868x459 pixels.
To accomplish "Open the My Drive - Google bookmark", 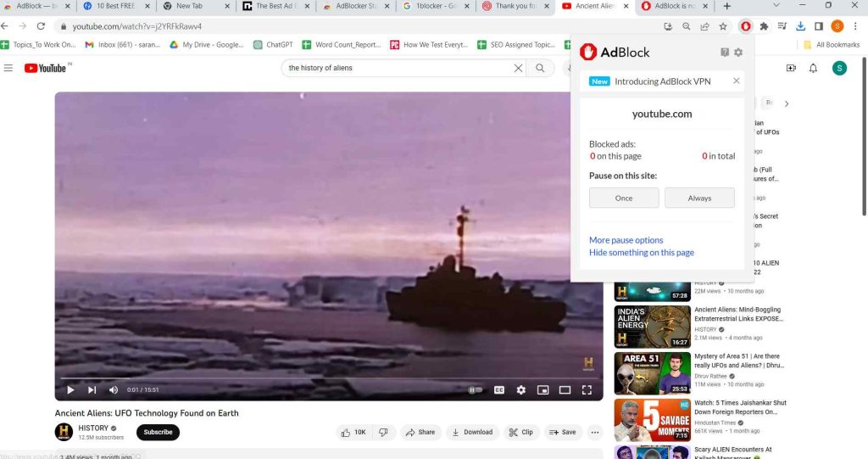I will click(x=207, y=45).
